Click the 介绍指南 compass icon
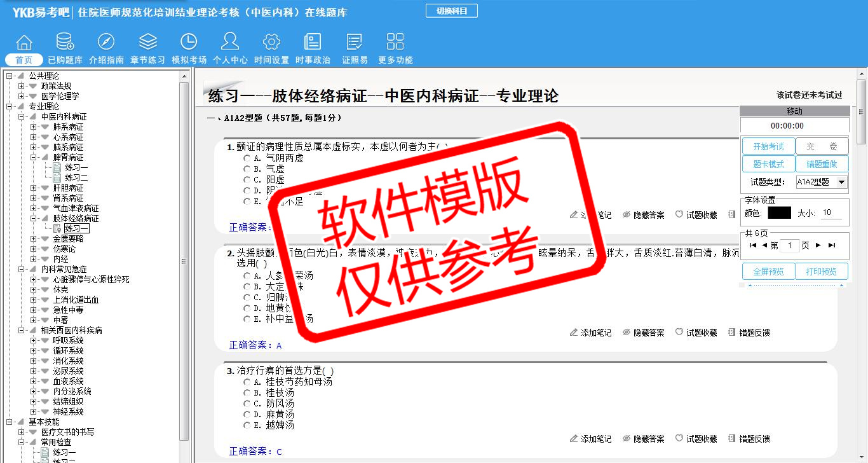 [106, 42]
